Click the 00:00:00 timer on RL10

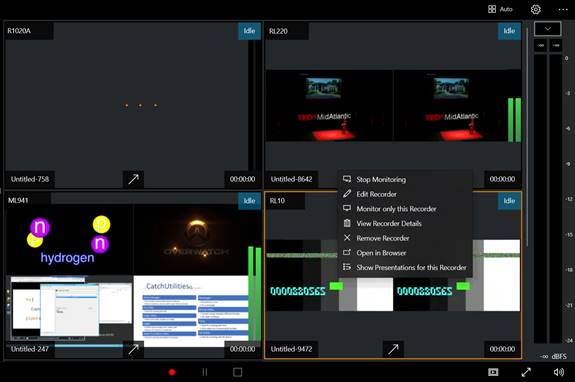tap(502, 349)
